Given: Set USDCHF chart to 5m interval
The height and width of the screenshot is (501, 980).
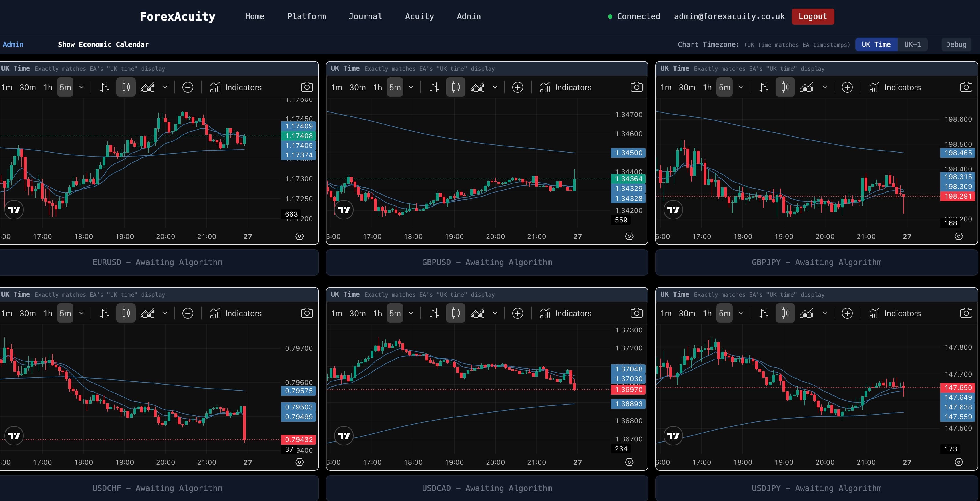Looking at the screenshot, I should click(65, 313).
